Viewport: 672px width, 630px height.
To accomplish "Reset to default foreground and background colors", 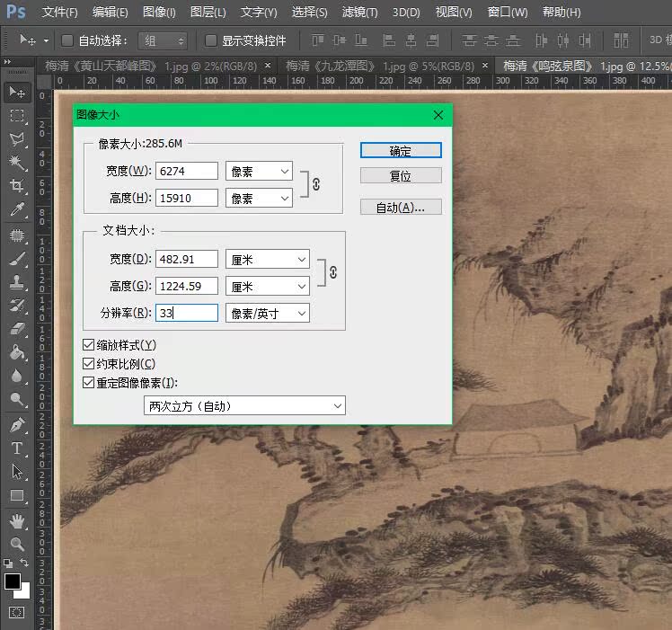I will pos(8,563).
